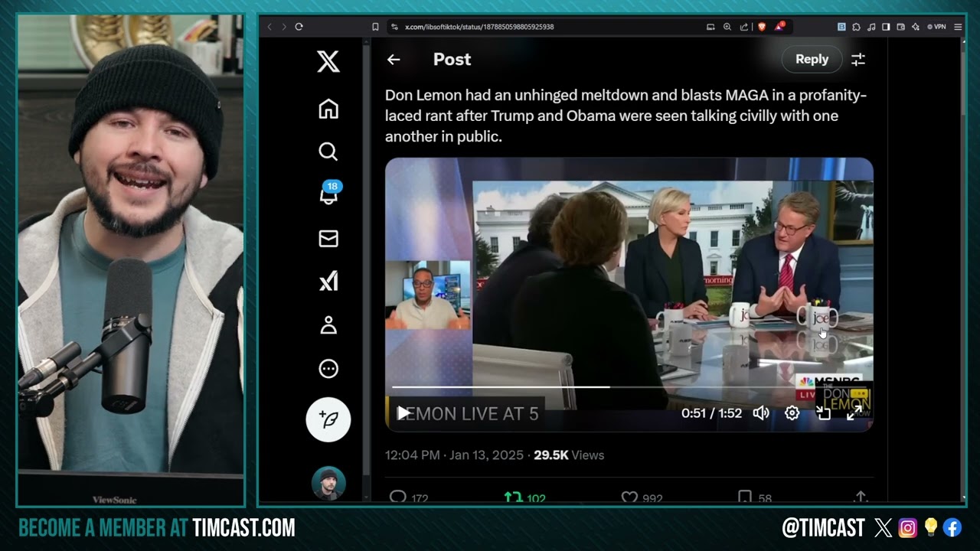Image resolution: width=980 pixels, height=551 pixels.
Task: Open Brave Rewards triangle icon
Action: pos(779,27)
